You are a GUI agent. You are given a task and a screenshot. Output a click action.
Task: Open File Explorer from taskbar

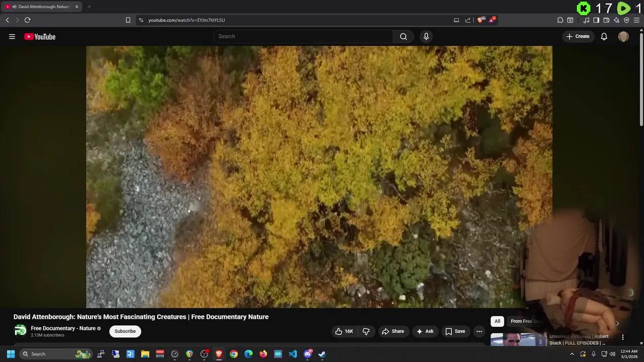point(145,354)
